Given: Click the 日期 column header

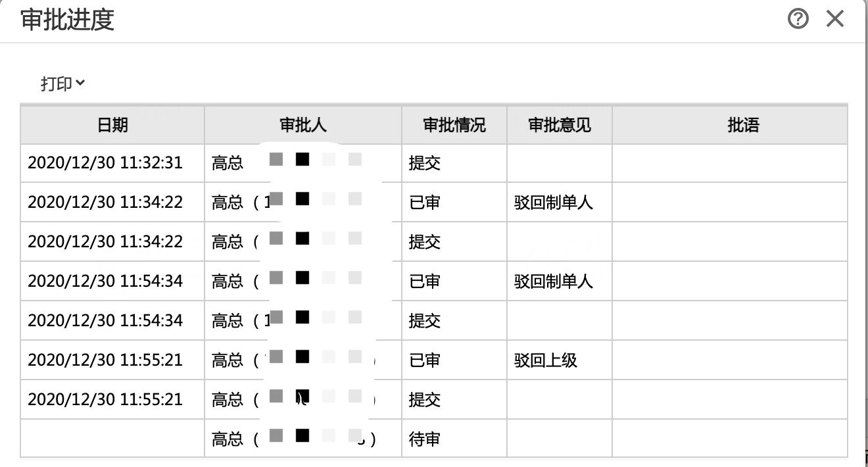Looking at the screenshot, I should [112, 125].
